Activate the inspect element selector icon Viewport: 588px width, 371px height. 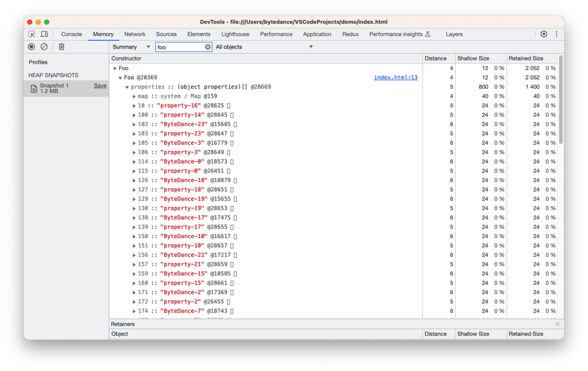click(32, 34)
